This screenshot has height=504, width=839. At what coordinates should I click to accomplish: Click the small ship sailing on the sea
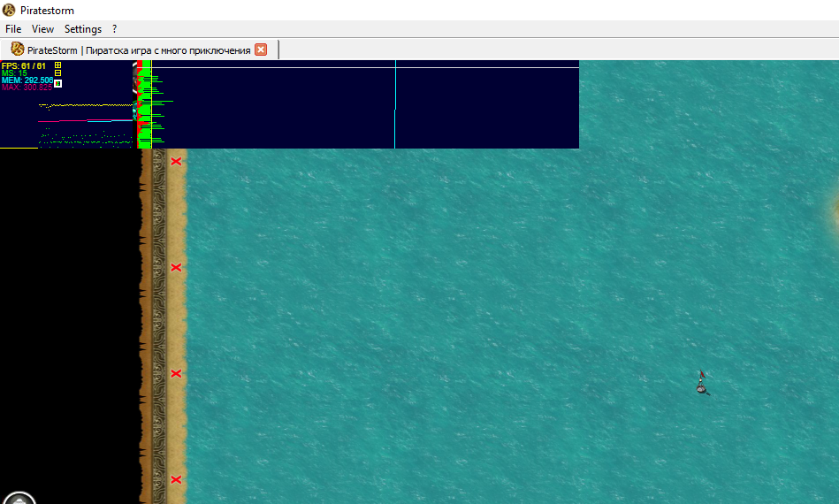(x=703, y=383)
